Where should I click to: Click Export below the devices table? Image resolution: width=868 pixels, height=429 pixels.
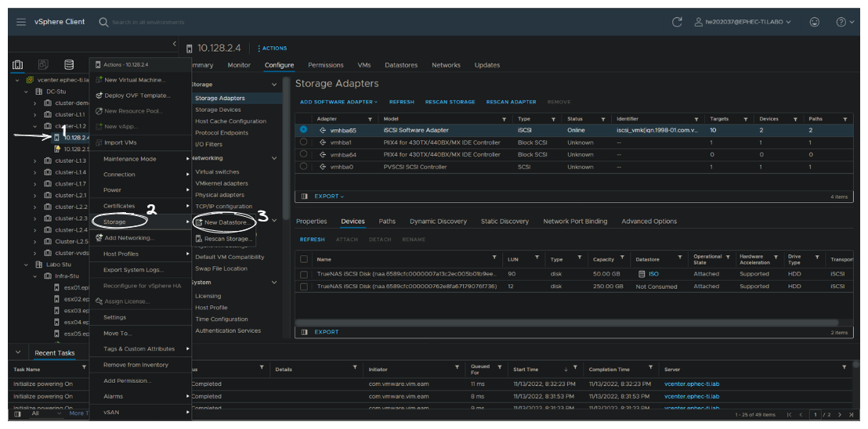tap(327, 332)
